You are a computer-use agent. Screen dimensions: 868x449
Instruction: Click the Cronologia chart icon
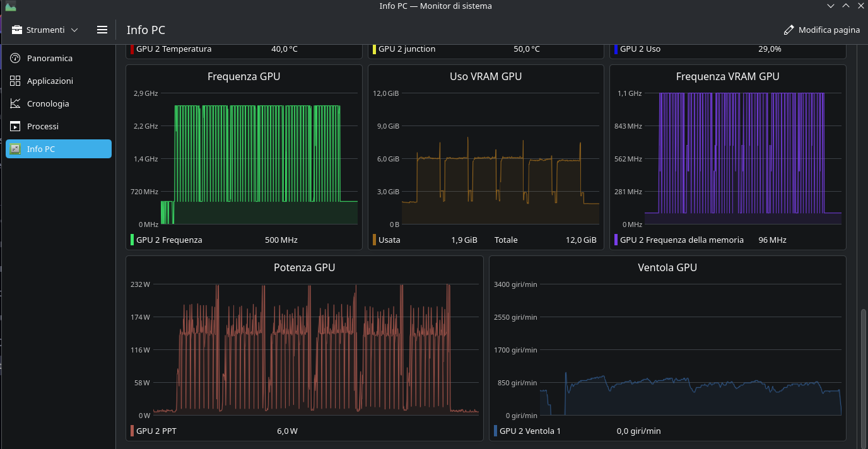16,103
